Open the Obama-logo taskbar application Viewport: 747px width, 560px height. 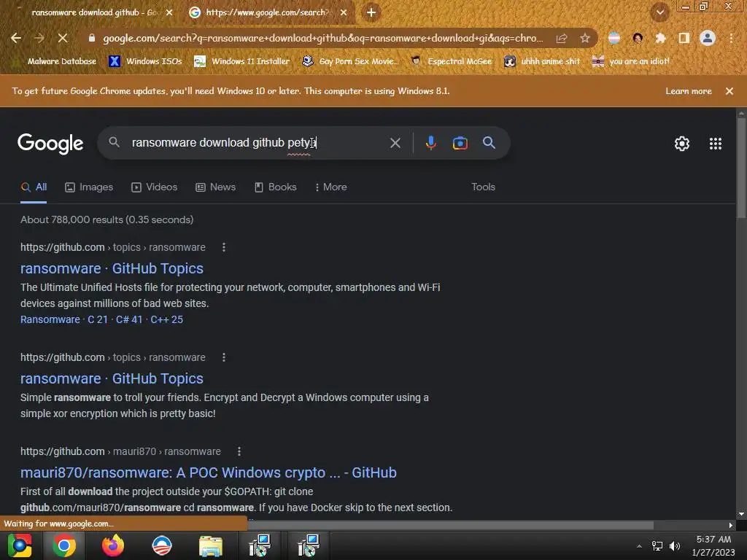[161, 545]
